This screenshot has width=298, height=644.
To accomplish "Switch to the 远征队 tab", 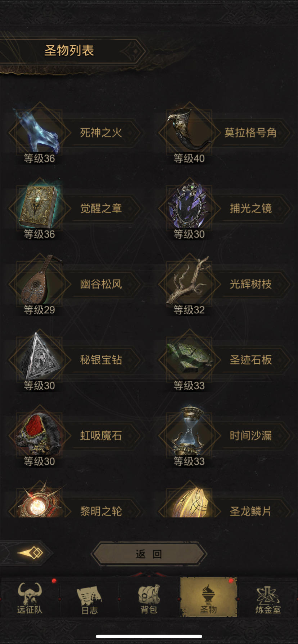I will [30, 598].
